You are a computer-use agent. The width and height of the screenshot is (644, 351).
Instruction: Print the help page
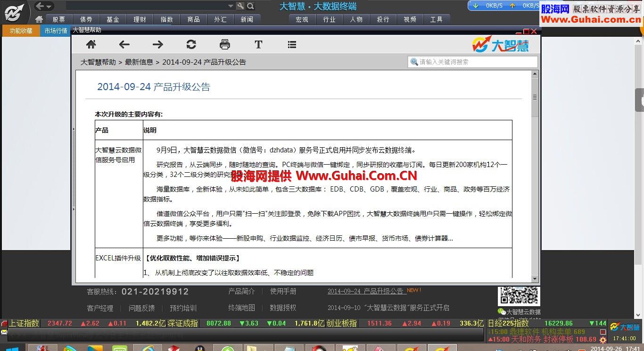(225, 44)
